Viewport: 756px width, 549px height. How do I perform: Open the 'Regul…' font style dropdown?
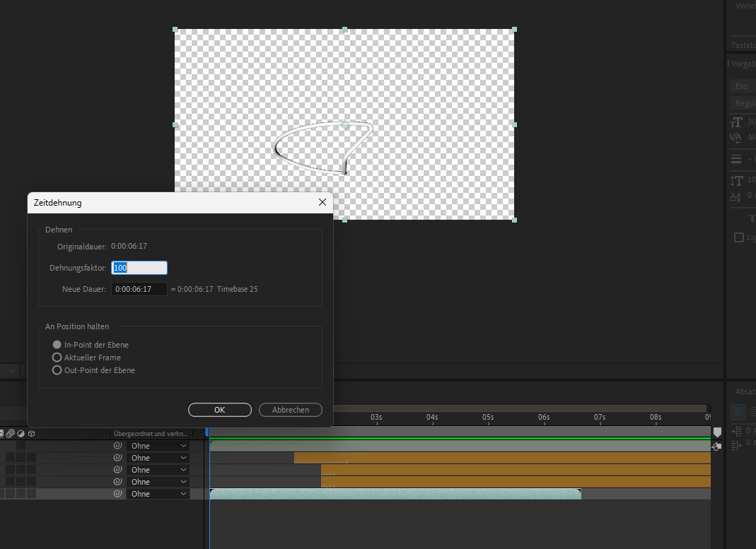pyautogui.click(x=743, y=103)
